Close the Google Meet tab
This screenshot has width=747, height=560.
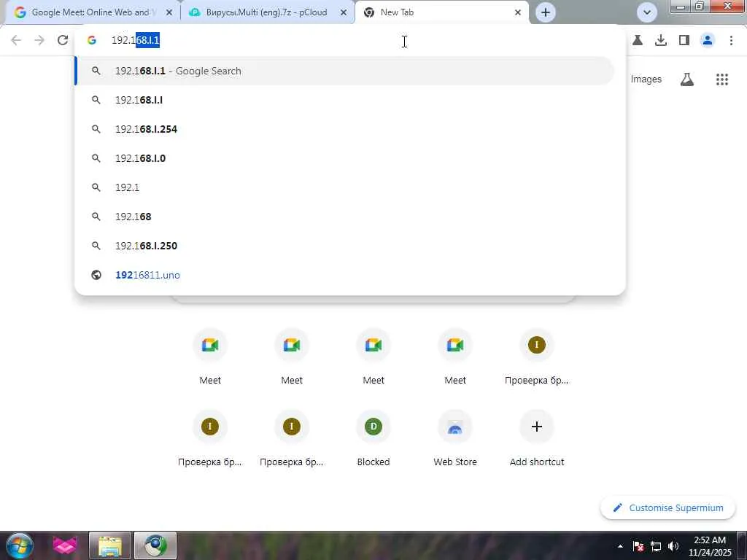pos(169,12)
